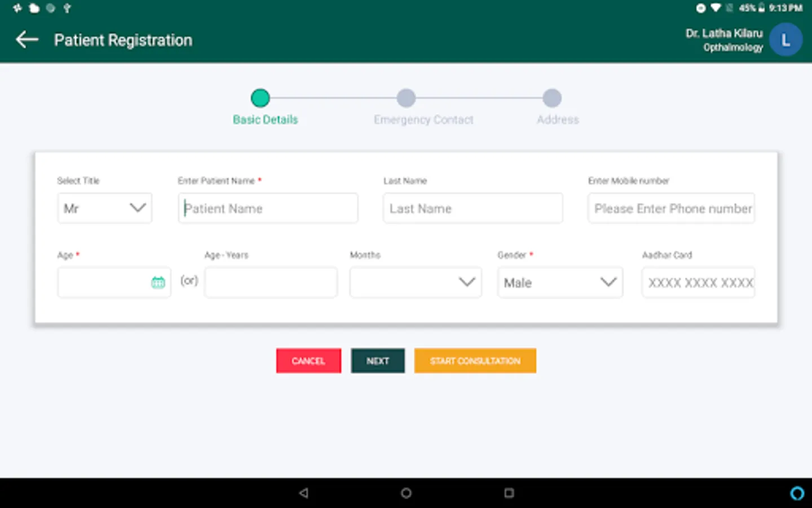Focus the mobile number input field
Image resolution: width=812 pixels, height=508 pixels.
[x=671, y=208]
